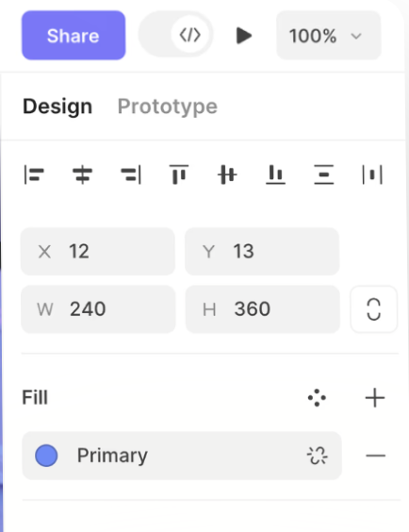Click the align left icon
This screenshot has height=532, width=409.
point(34,175)
